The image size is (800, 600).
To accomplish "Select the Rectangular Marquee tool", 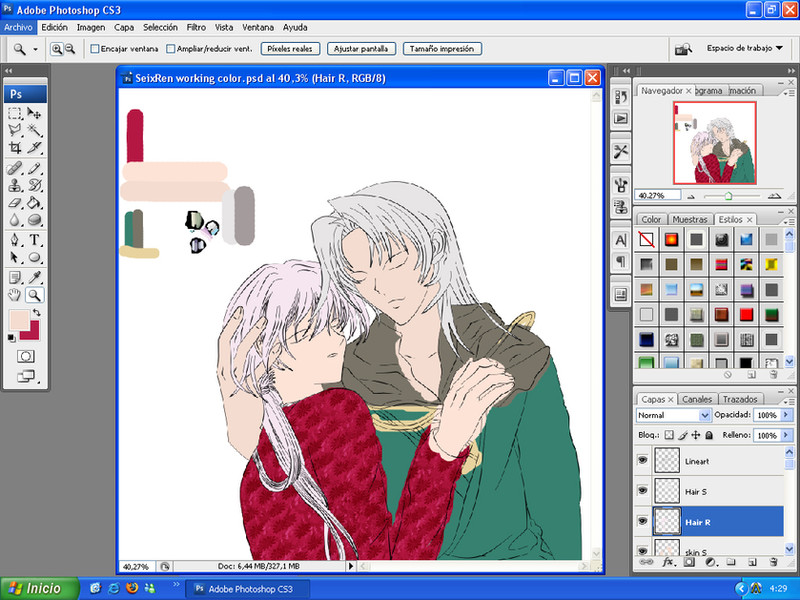I will (15, 113).
